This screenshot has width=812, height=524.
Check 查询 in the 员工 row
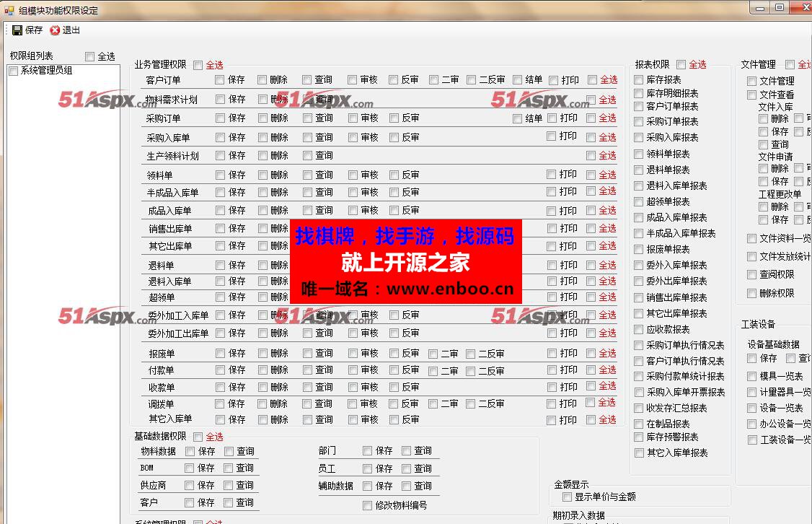(407, 468)
